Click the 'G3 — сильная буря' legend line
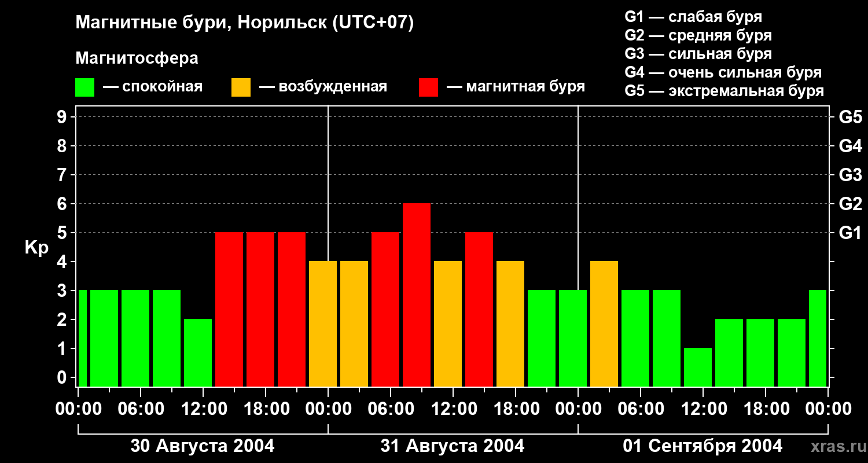The image size is (868, 463). [x=698, y=54]
